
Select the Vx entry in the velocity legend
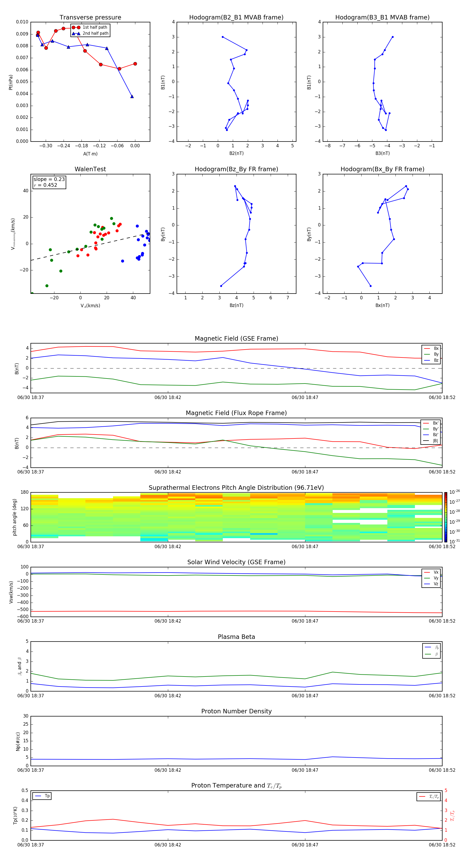[x=431, y=572]
